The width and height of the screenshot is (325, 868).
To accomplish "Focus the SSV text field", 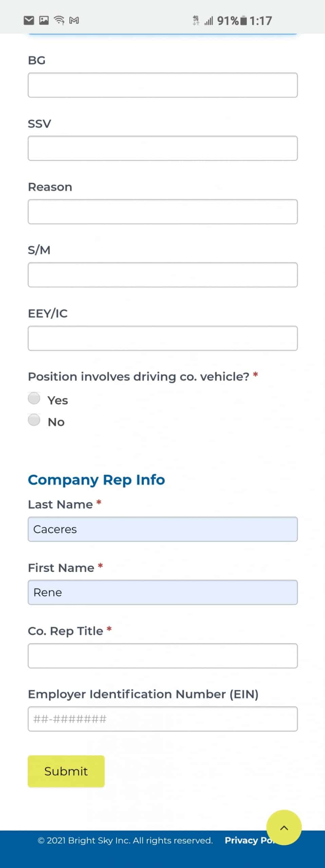I will (x=163, y=148).
